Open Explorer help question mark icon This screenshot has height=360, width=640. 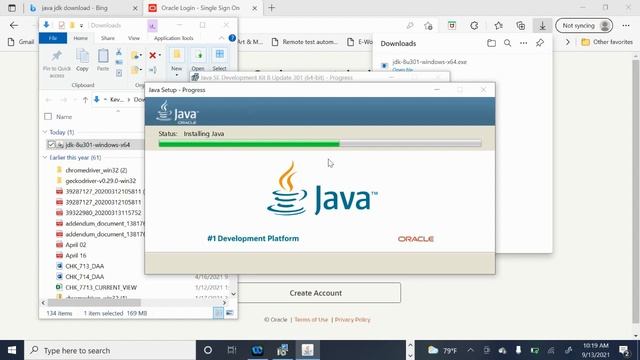232,38
